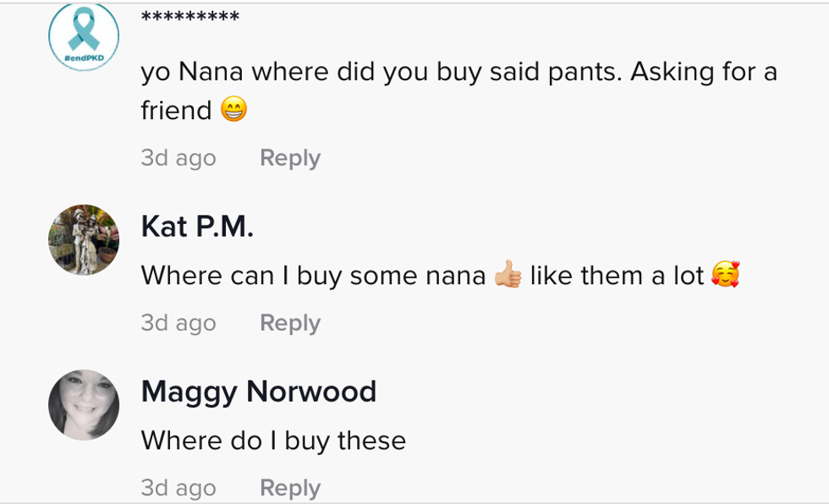Viewport: 829px width, 504px height.
Task: Click the '3d ago' timestamp under Maggy's comment
Action: (x=178, y=488)
